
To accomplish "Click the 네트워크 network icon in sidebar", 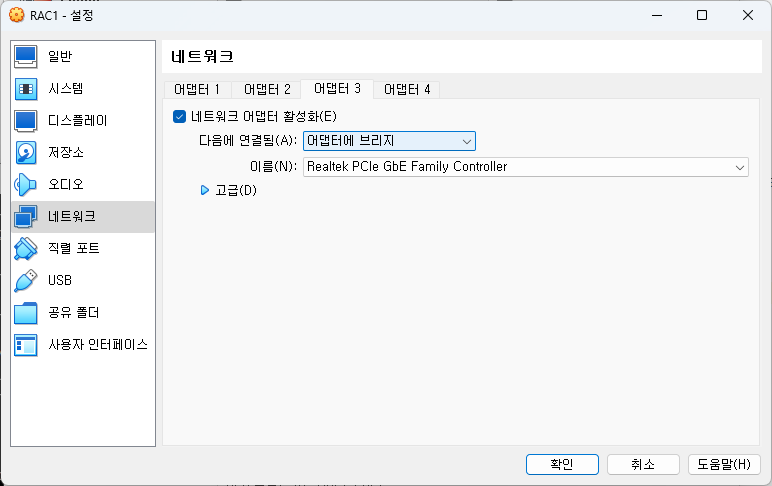I will (26, 217).
